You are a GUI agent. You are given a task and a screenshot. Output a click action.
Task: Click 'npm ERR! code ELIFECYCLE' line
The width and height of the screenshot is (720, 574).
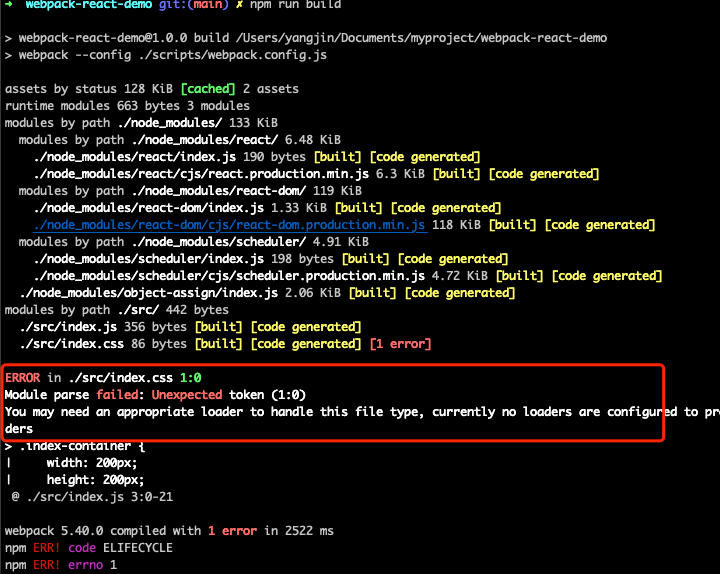tap(89, 548)
